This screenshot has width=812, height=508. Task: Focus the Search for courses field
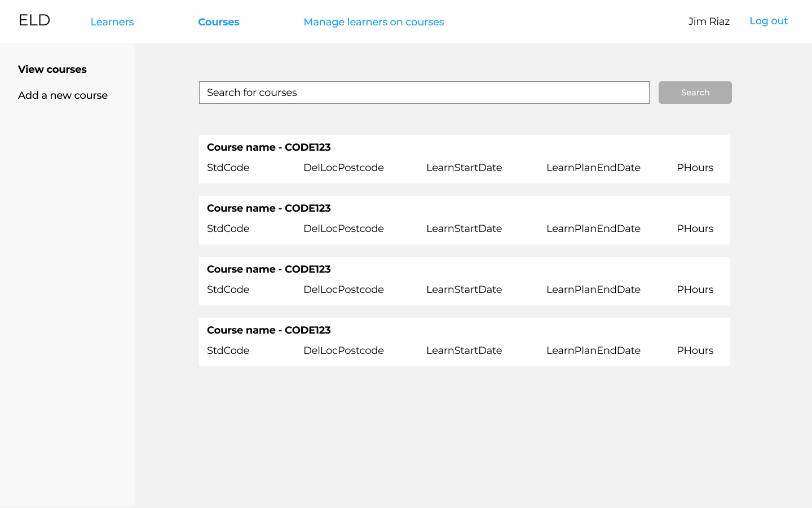pyautogui.click(x=423, y=93)
